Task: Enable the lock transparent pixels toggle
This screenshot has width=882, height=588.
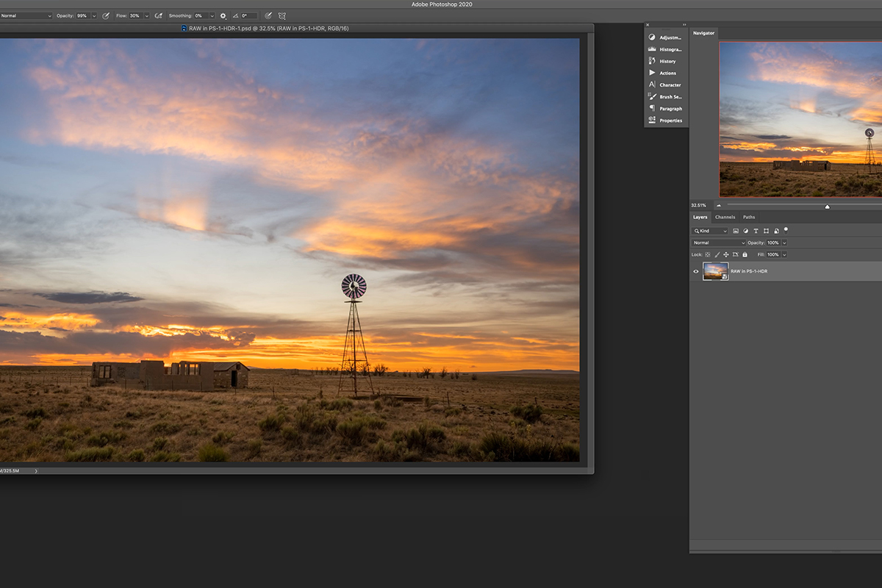Action: coord(707,254)
